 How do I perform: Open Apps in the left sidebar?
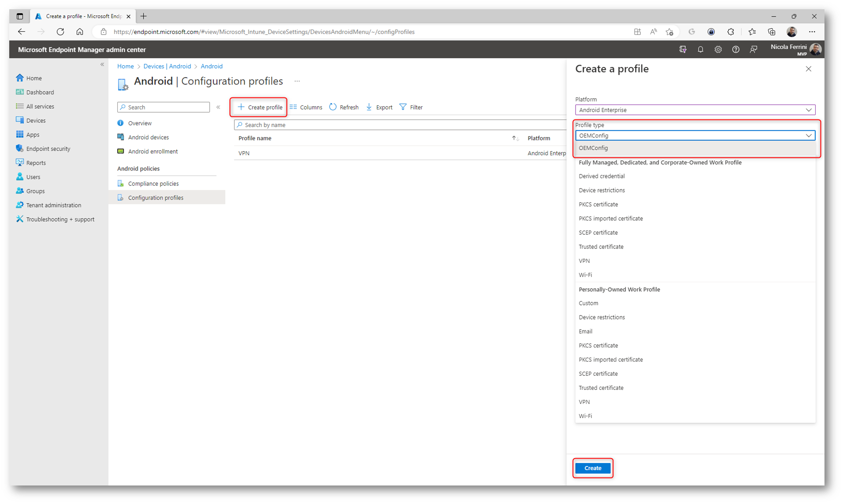pyautogui.click(x=28, y=134)
